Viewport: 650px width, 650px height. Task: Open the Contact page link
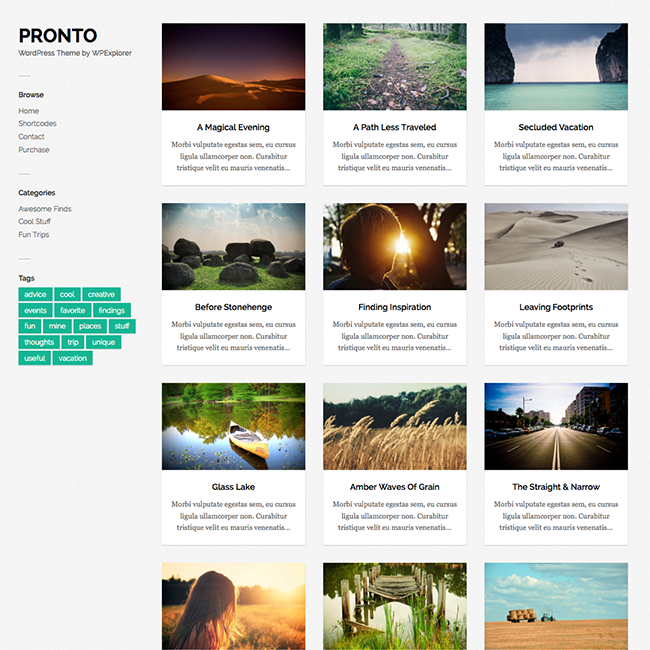coord(31,136)
